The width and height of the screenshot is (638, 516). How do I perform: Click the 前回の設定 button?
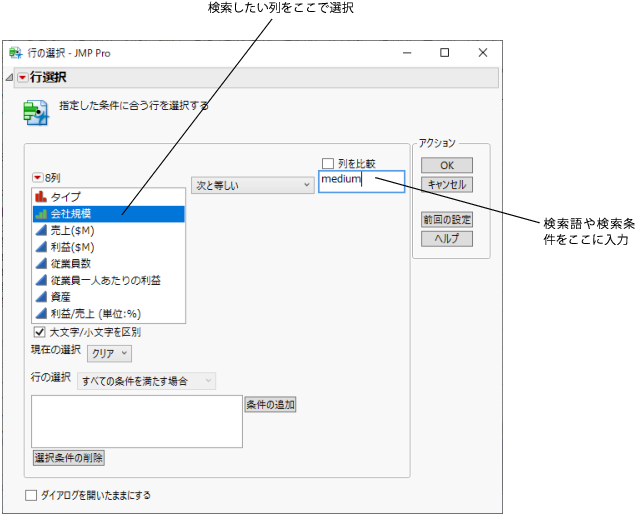click(x=447, y=220)
